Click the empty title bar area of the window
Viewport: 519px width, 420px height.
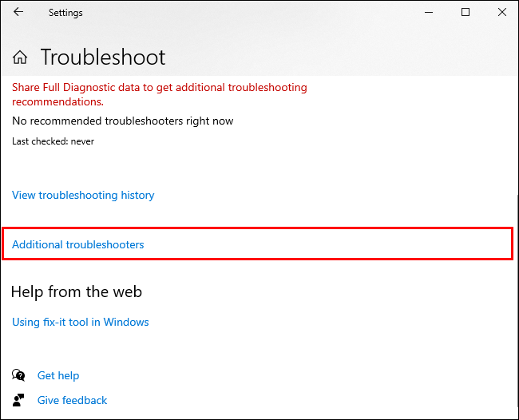[240, 13]
